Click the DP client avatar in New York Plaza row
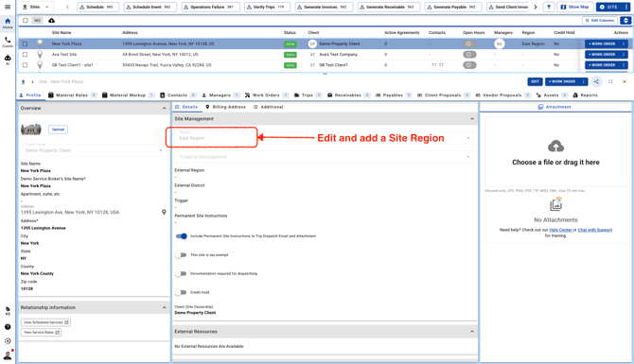634x364 pixels. (312, 43)
